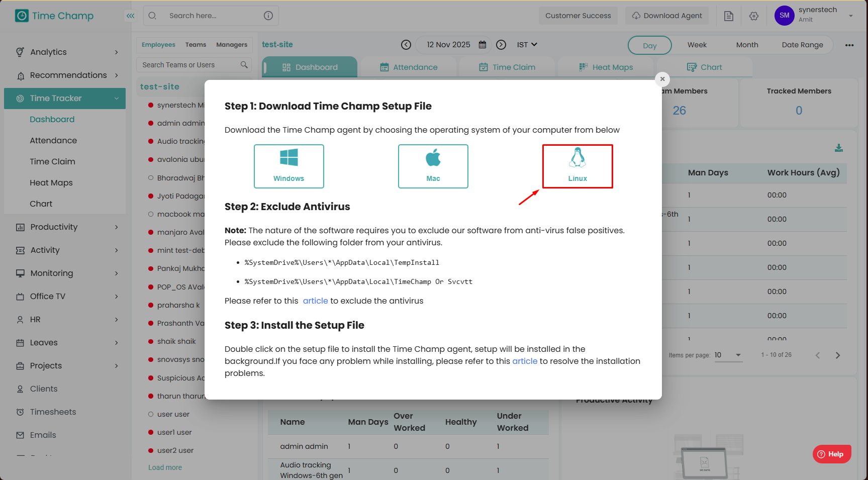
Task: Open the settings gear icon
Action: pyautogui.click(x=754, y=16)
